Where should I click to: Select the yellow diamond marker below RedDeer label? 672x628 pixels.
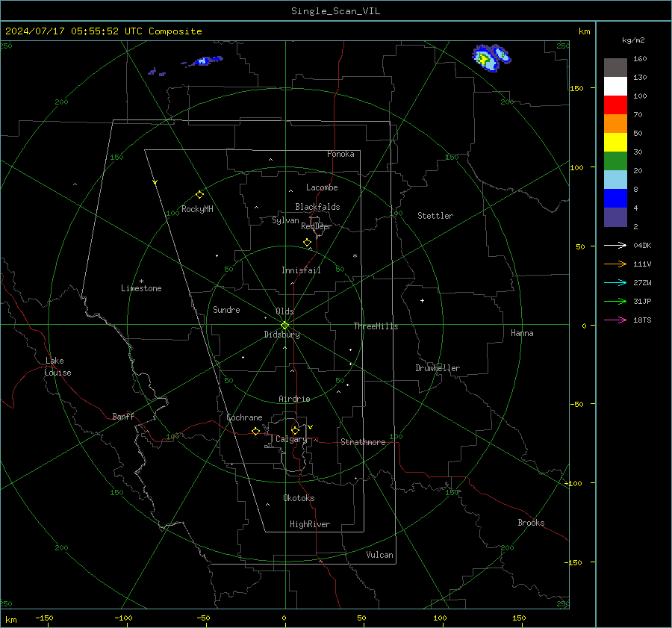click(x=307, y=243)
